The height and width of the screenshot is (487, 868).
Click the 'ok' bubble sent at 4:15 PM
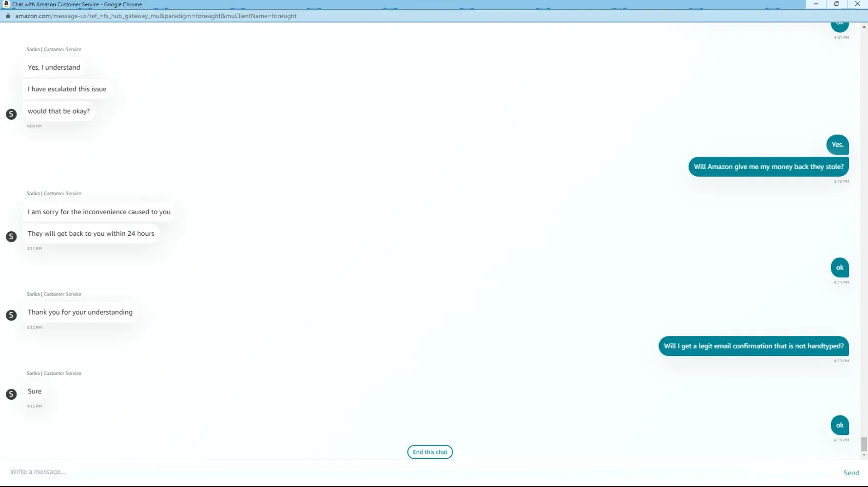840,425
